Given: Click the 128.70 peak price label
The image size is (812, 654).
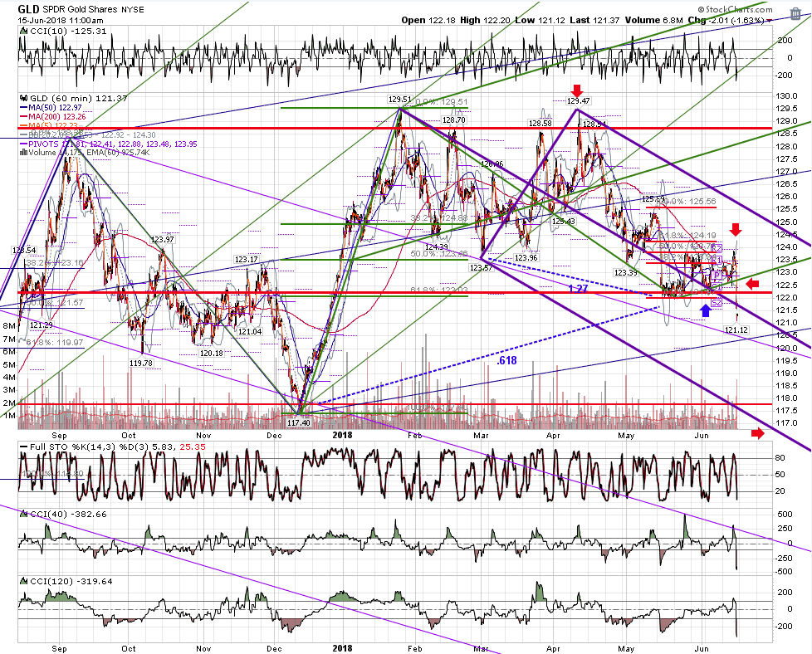Looking at the screenshot, I should (x=454, y=120).
